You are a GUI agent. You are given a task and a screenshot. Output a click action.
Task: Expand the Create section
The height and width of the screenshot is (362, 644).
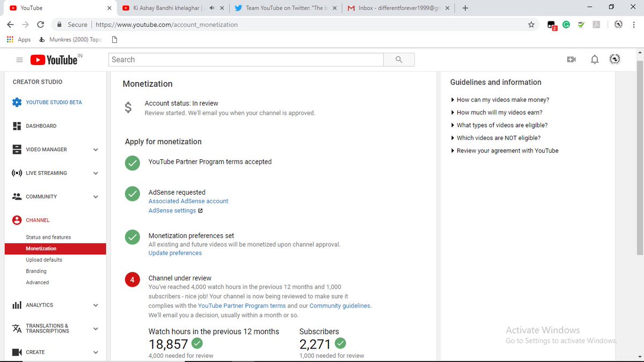pos(96,352)
